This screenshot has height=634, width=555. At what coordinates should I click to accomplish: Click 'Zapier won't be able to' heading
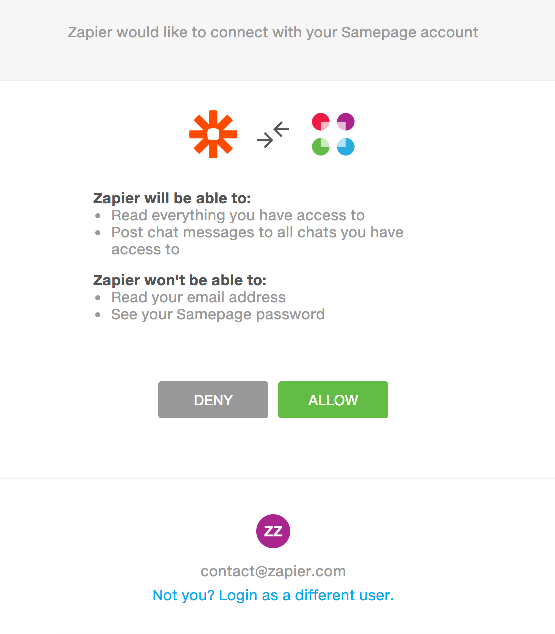[179, 280]
